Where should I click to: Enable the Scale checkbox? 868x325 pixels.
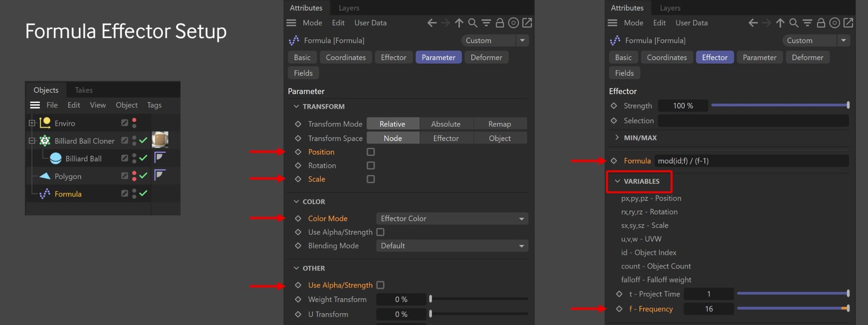point(371,179)
